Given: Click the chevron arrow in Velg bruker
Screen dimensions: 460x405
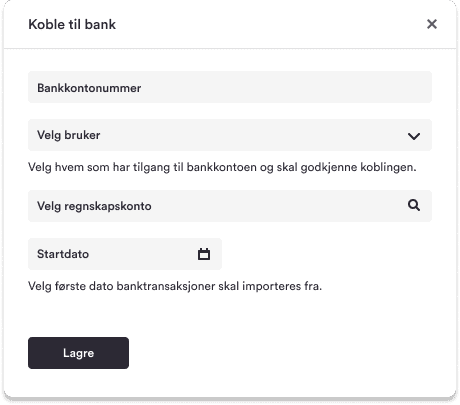Looking at the screenshot, I should (x=414, y=136).
